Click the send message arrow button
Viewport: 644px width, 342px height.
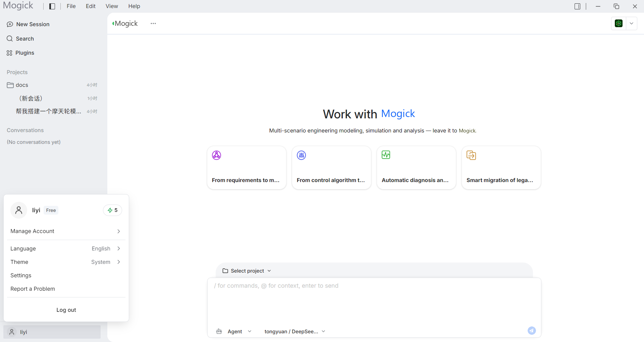point(532,331)
